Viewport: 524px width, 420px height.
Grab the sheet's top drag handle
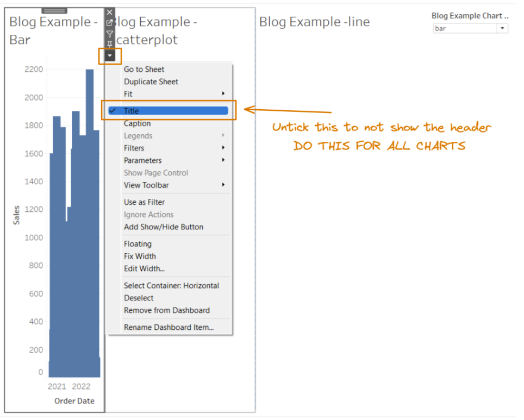[54, 11]
